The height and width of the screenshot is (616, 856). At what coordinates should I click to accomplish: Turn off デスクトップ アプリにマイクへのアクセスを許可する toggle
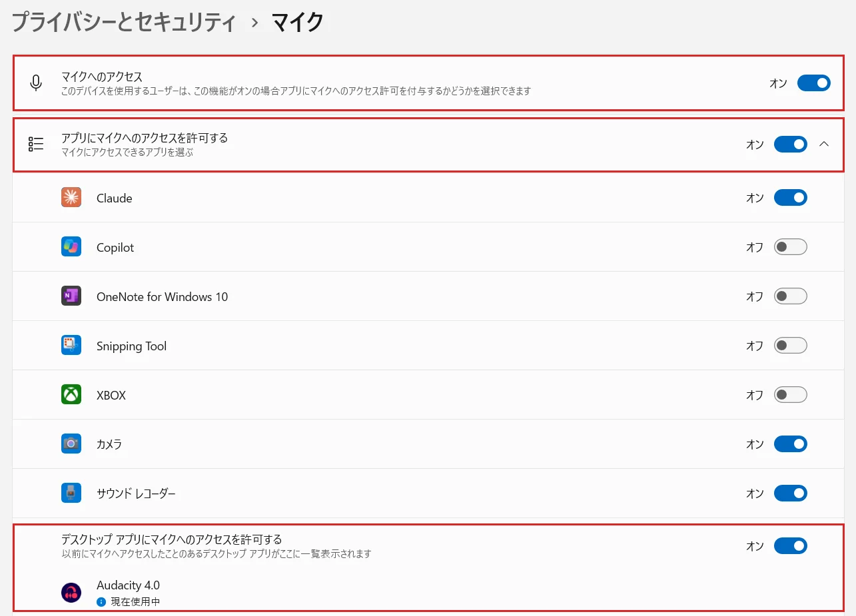(791, 546)
